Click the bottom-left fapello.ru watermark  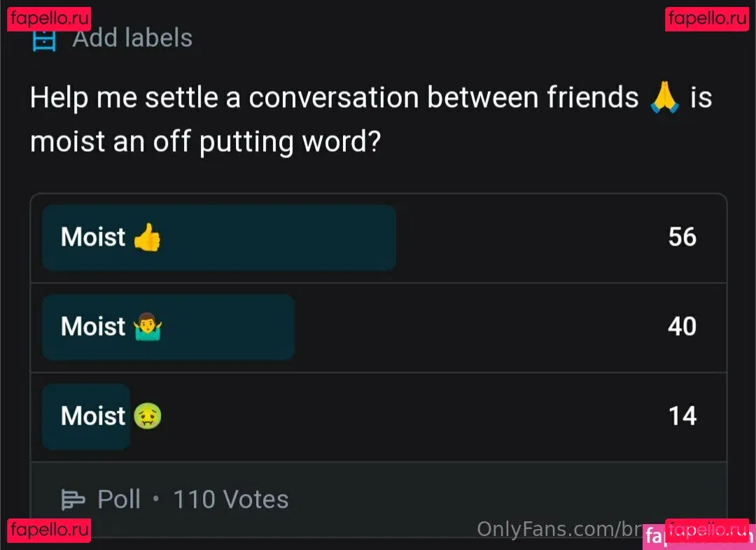pyautogui.click(x=50, y=530)
